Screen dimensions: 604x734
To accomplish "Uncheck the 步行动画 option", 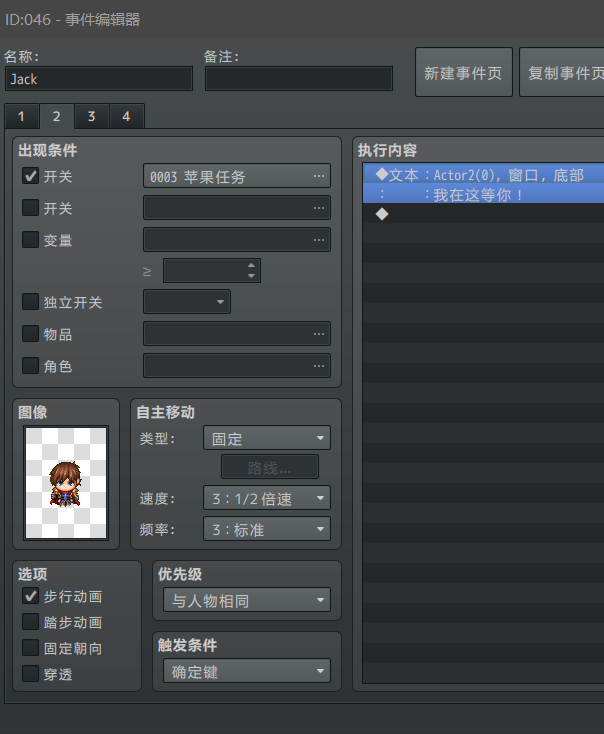I will click(30, 596).
